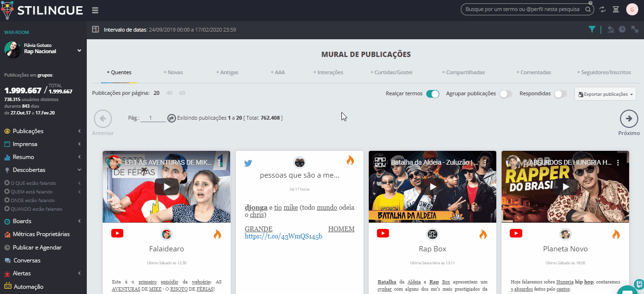
Task: Collapse the Descobertas sidebar section
Action: (x=43, y=170)
